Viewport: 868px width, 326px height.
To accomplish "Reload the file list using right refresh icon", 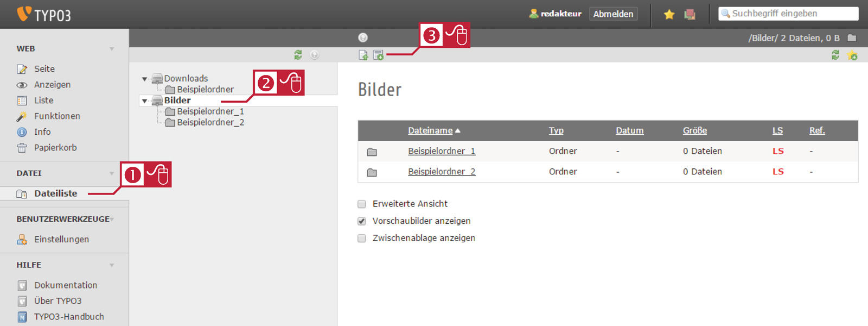I will point(835,55).
